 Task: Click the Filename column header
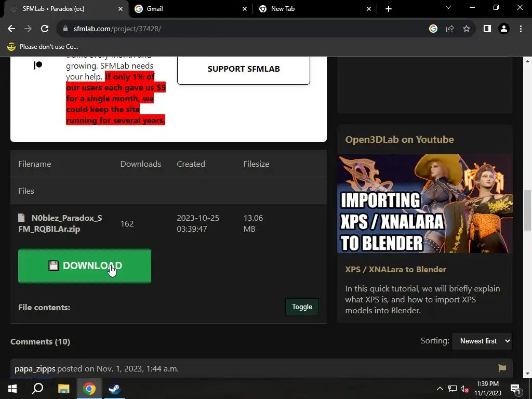35,164
